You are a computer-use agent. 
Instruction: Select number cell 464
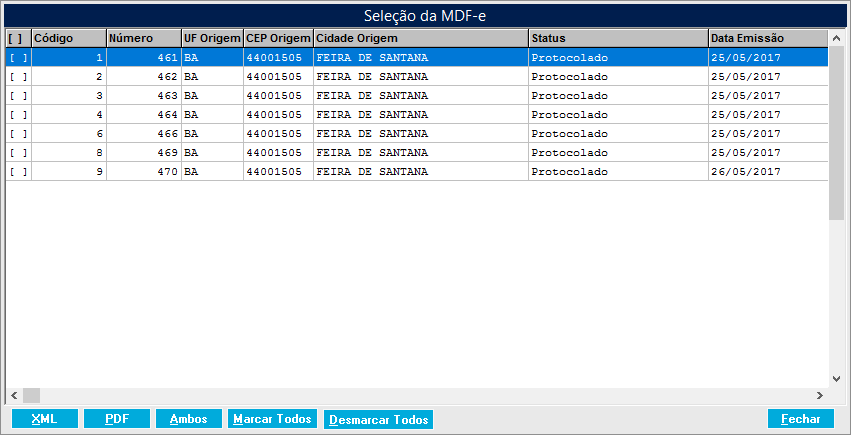coord(144,114)
